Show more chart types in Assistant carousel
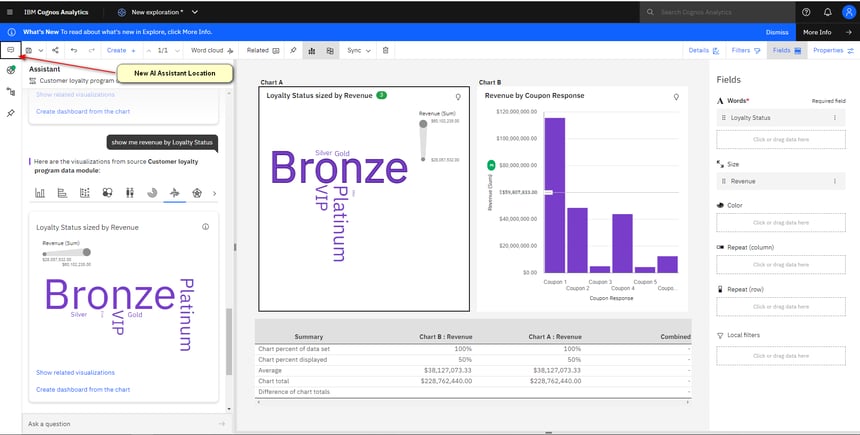Viewport: 860px width, 435px height. click(x=214, y=193)
